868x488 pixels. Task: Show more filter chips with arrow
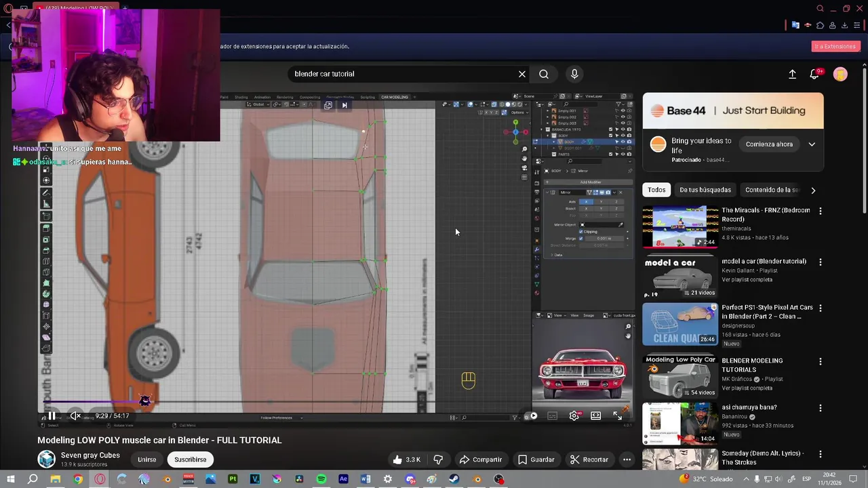point(813,190)
